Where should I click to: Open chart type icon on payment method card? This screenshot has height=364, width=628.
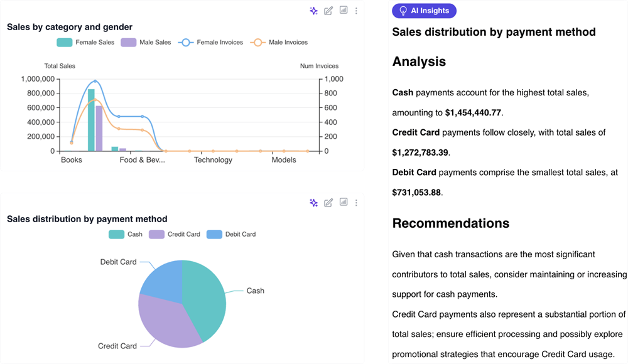(344, 202)
